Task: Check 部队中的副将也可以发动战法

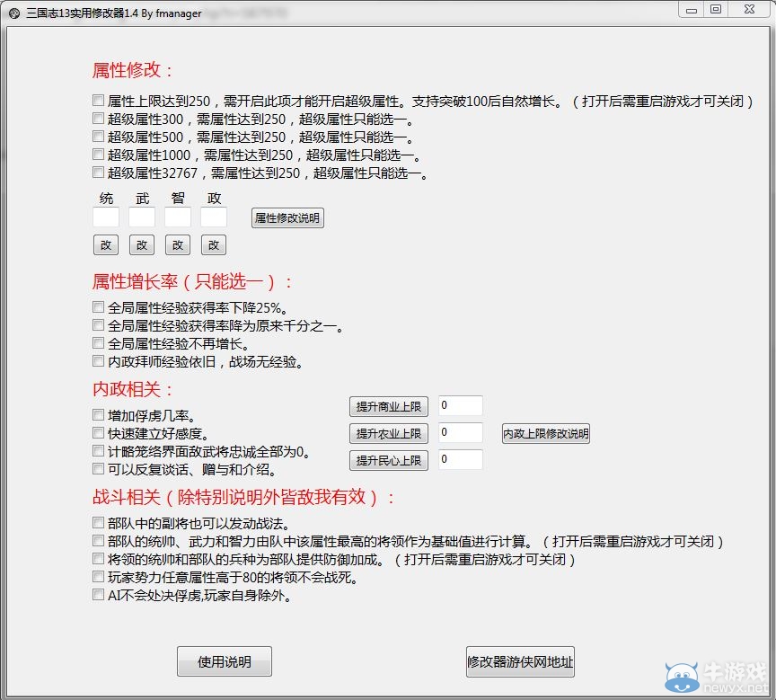Action: pos(98,523)
